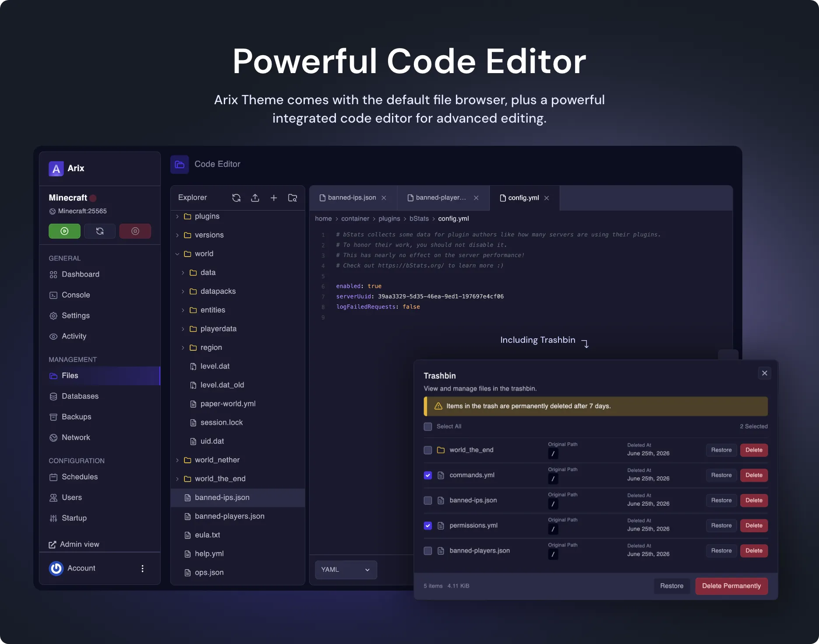The width and height of the screenshot is (819, 644).
Task: Open level.dat file in Explorer
Action: pos(238,366)
